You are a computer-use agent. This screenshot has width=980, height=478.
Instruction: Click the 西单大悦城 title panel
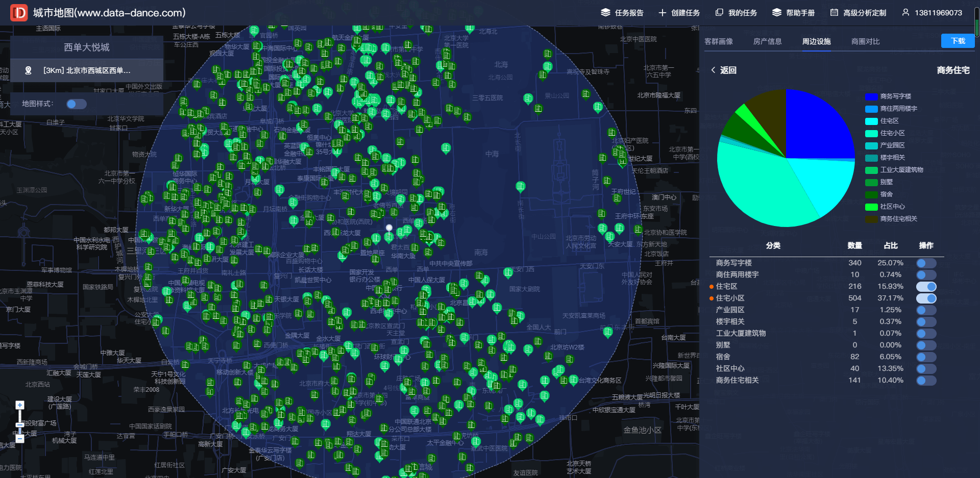pyautogui.click(x=87, y=47)
